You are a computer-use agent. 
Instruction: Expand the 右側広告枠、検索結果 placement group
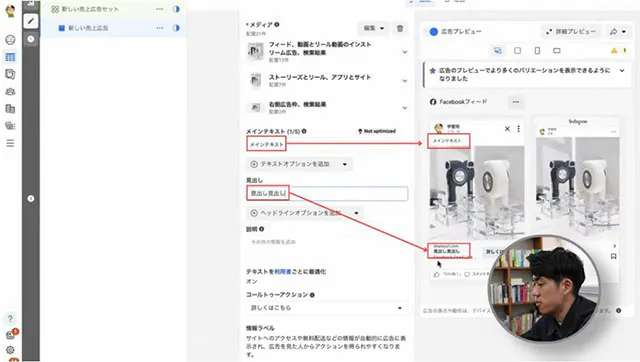click(404, 108)
